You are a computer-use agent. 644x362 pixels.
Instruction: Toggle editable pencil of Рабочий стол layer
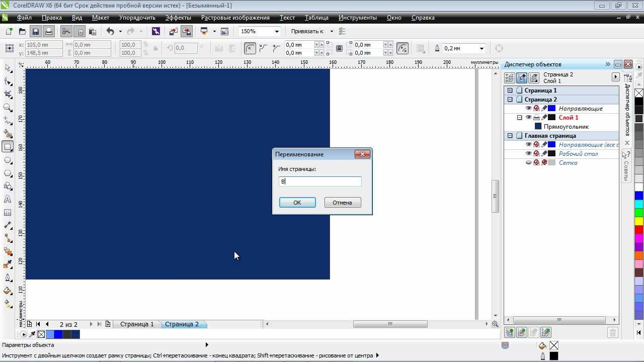pyautogui.click(x=544, y=154)
